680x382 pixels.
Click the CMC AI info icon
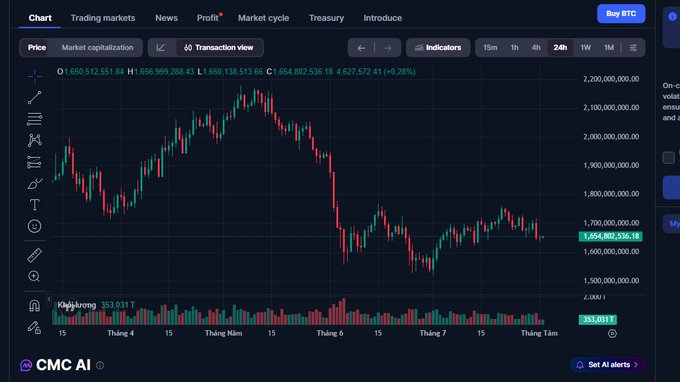[x=100, y=365]
